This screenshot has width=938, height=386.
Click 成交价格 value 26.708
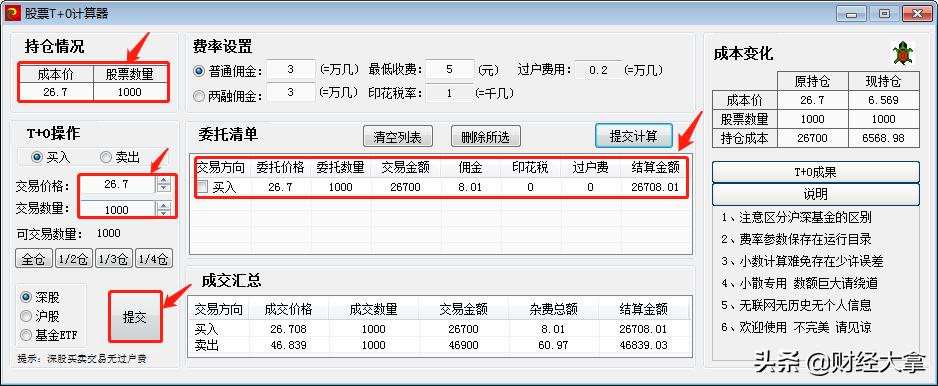click(289, 329)
